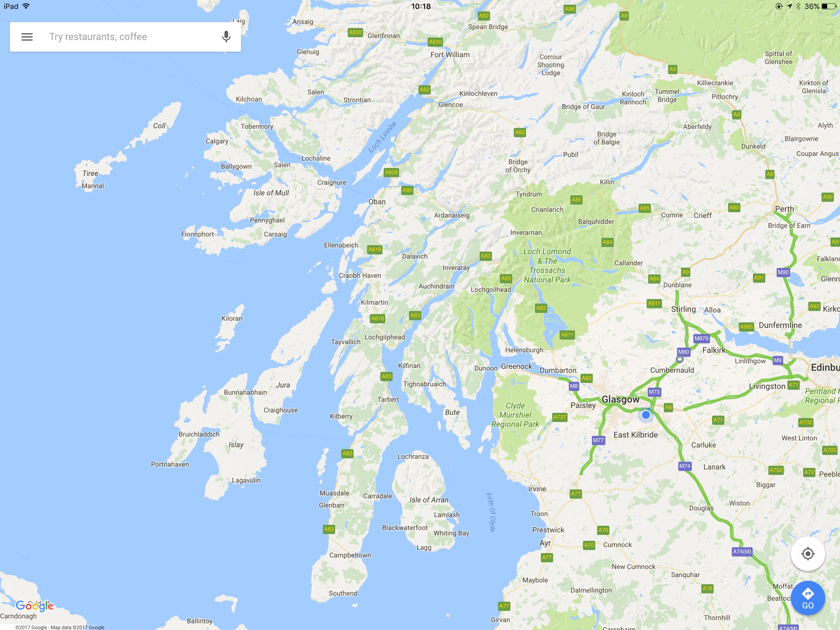Tap the M74 motorway shield near Lanark

pyautogui.click(x=685, y=466)
